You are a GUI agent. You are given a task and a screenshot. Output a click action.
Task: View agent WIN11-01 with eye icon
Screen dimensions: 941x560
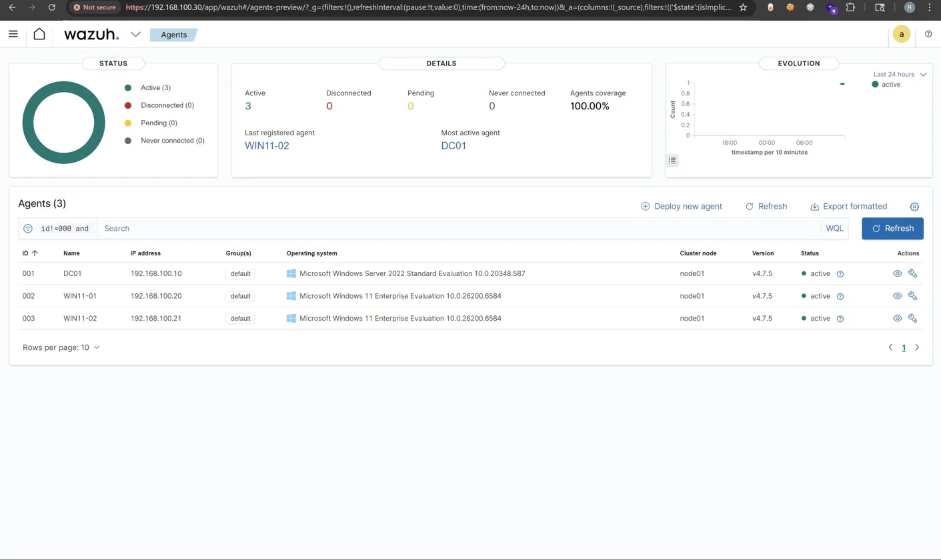(x=898, y=296)
